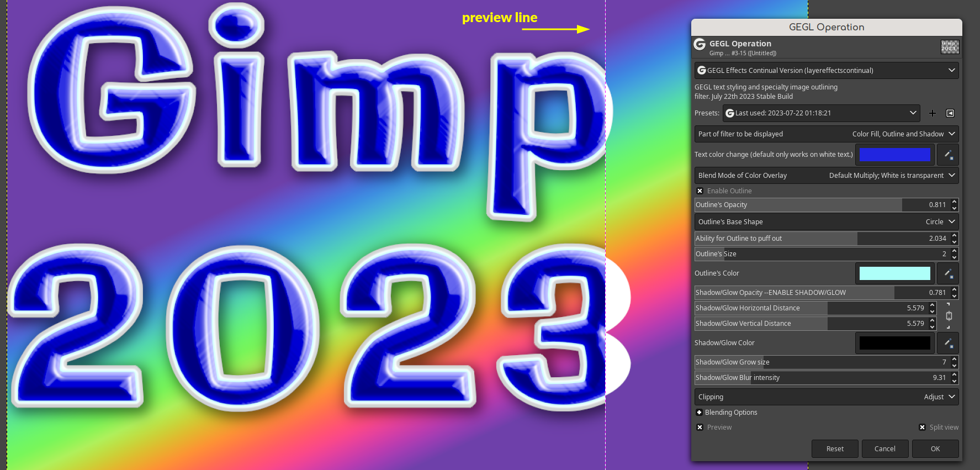Click the Reset button
Screen dimensions: 980x470
[835, 449]
